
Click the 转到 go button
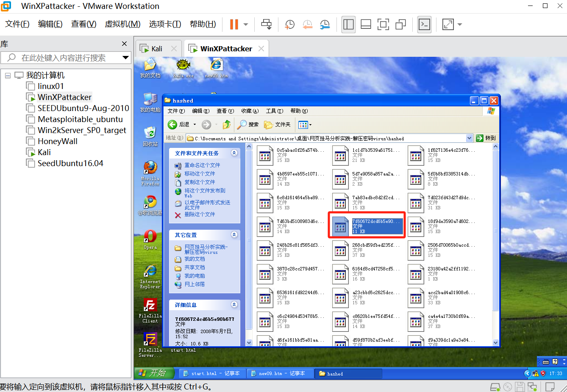click(486, 138)
